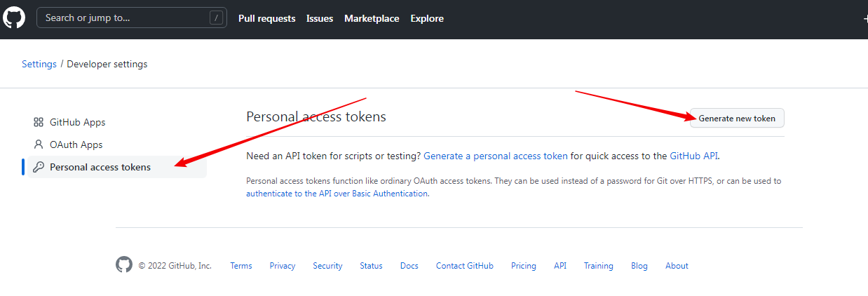Screen dimensions: 868x296
Task: Open the 'GitHub API' link in description
Action: tap(693, 156)
